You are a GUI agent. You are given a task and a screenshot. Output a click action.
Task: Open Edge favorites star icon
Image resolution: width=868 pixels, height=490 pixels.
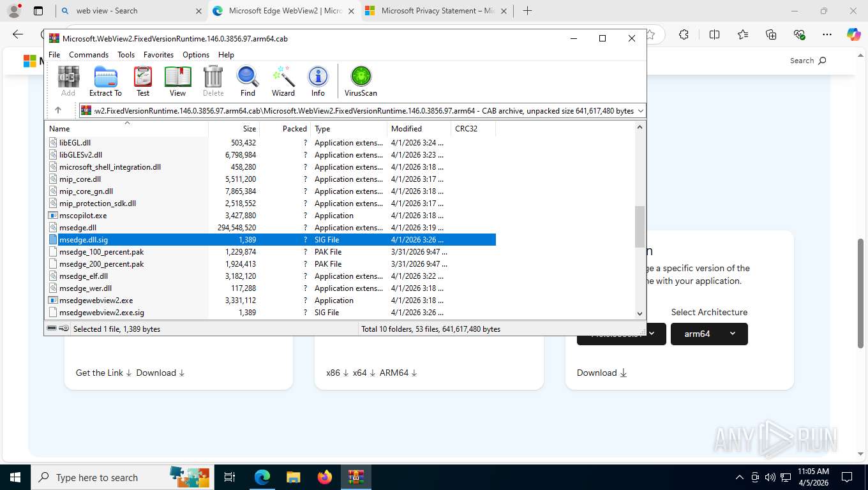(x=742, y=34)
